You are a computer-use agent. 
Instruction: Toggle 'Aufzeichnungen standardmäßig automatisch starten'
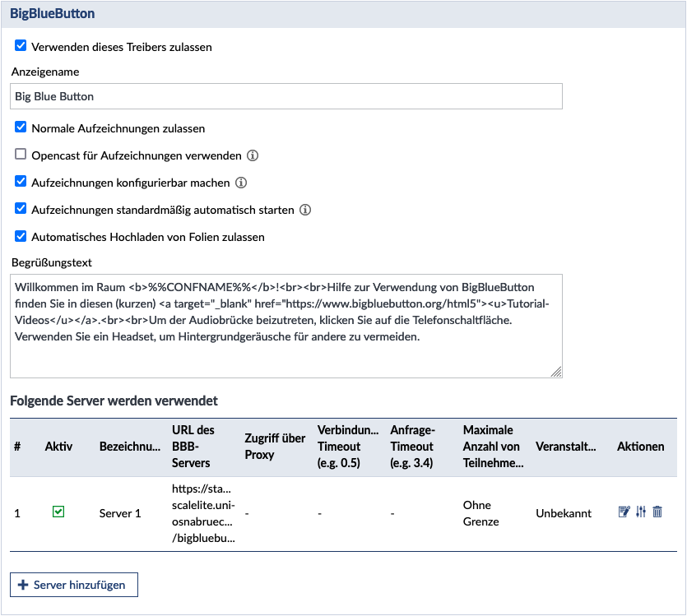(21, 210)
